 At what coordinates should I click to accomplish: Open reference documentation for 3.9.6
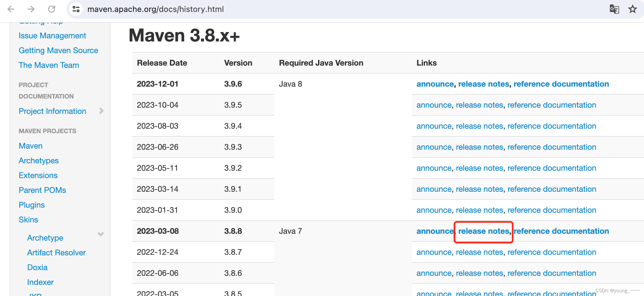tap(561, 84)
